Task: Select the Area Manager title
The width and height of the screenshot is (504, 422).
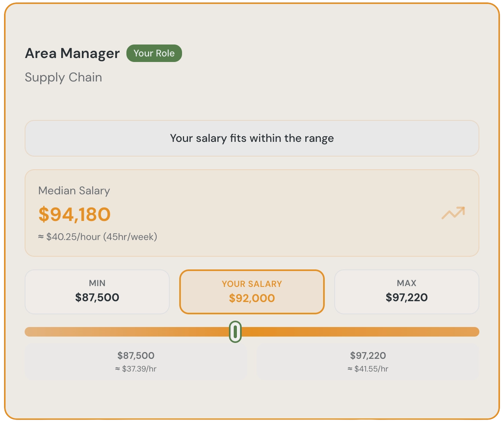Action: [72, 53]
